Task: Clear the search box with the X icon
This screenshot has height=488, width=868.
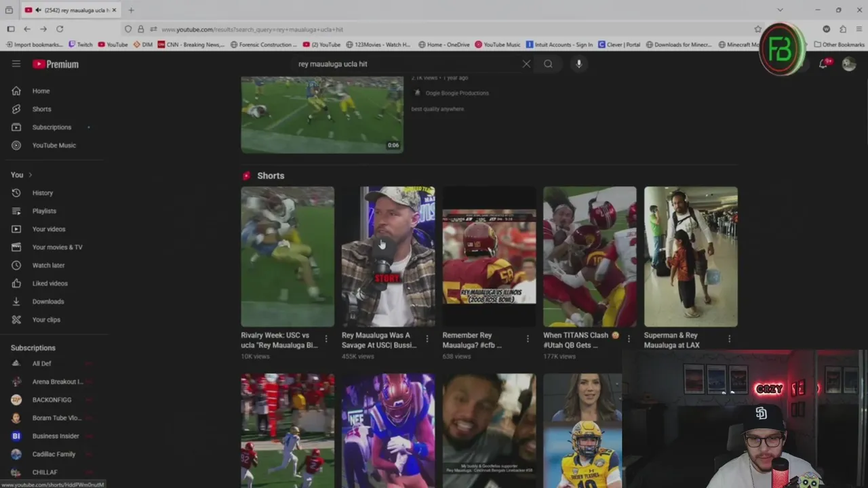Action: coord(526,64)
